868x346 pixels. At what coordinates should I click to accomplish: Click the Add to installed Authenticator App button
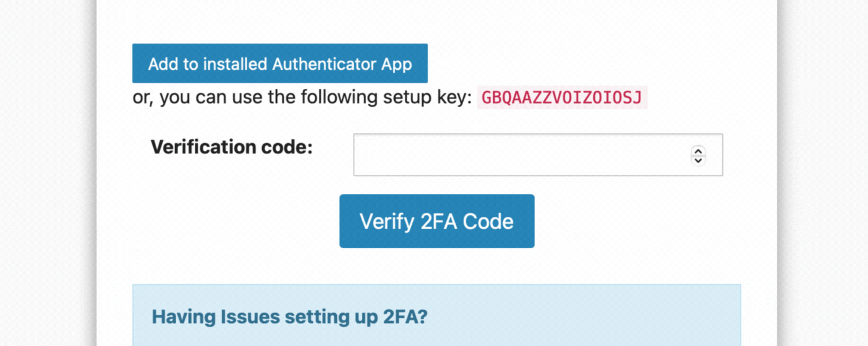(x=280, y=63)
